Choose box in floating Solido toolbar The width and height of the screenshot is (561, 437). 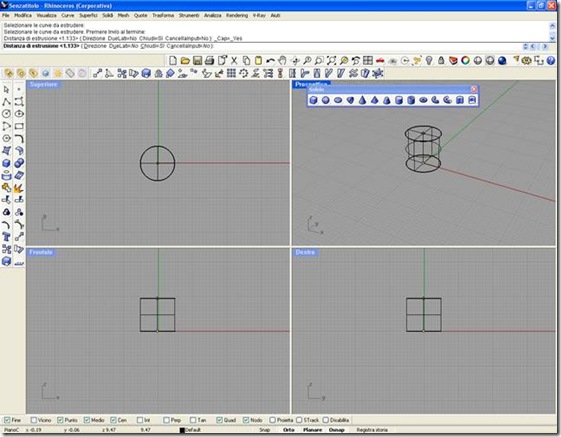[x=313, y=100]
